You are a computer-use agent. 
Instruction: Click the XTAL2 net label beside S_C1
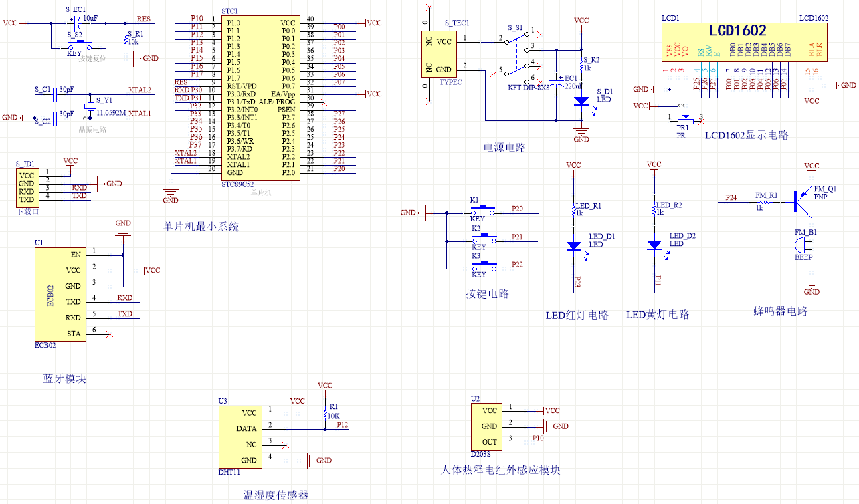click(140, 90)
